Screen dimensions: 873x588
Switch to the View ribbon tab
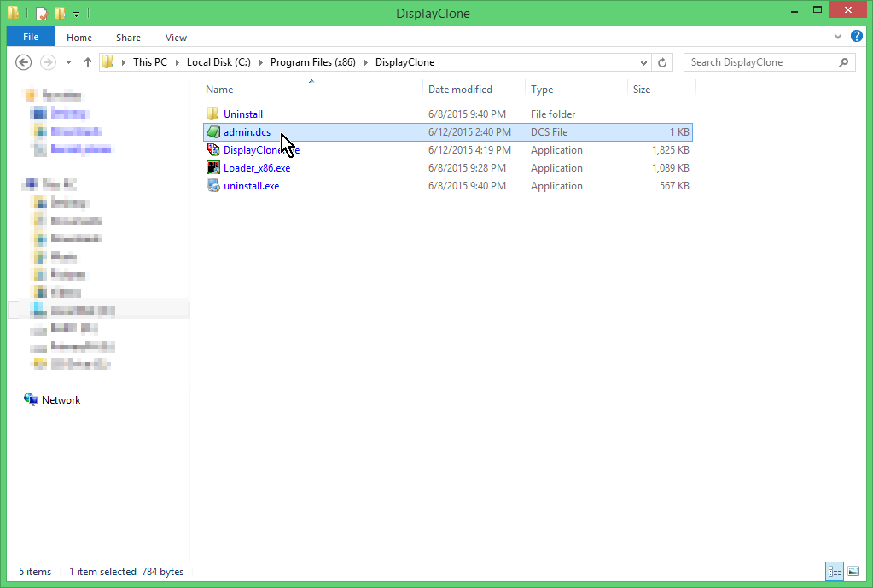176,38
